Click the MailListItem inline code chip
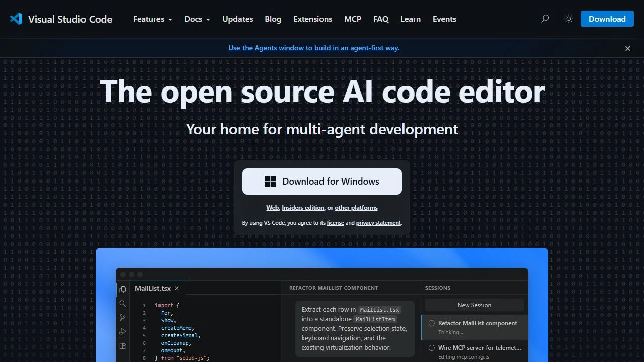644x362 pixels. pyautogui.click(x=375, y=319)
